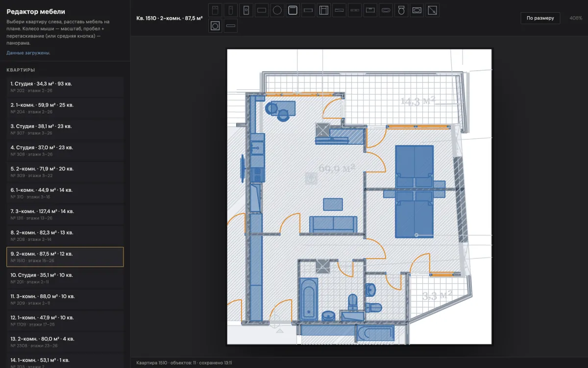This screenshot has width=588, height=368.
Task: Click the 3,3 м² small balcony label
Action: (437, 295)
